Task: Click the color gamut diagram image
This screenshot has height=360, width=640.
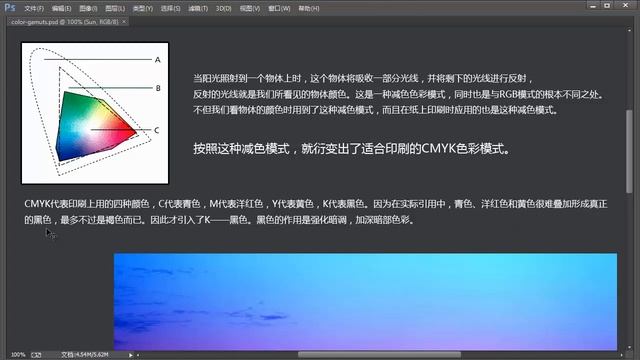Action: [95, 113]
